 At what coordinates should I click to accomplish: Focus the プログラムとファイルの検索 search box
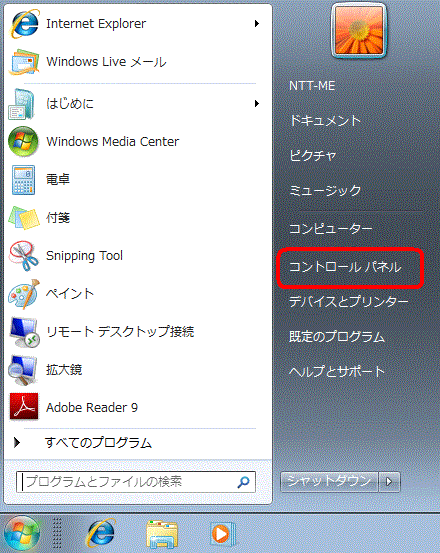click(136, 482)
